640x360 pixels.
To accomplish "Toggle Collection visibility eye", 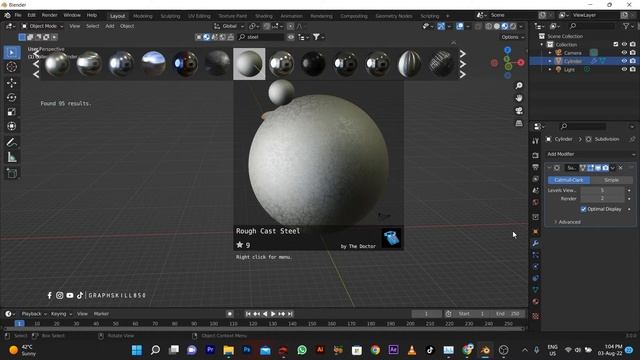I will 624,44.
